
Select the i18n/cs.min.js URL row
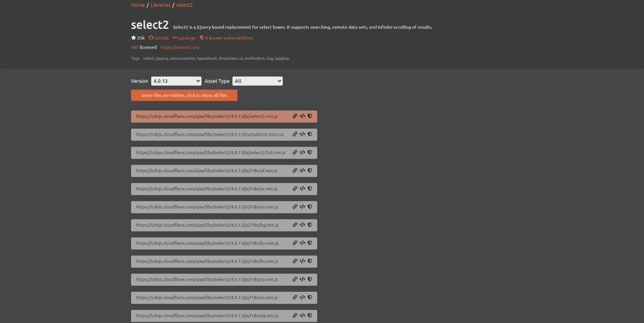(x=207, y=297)
